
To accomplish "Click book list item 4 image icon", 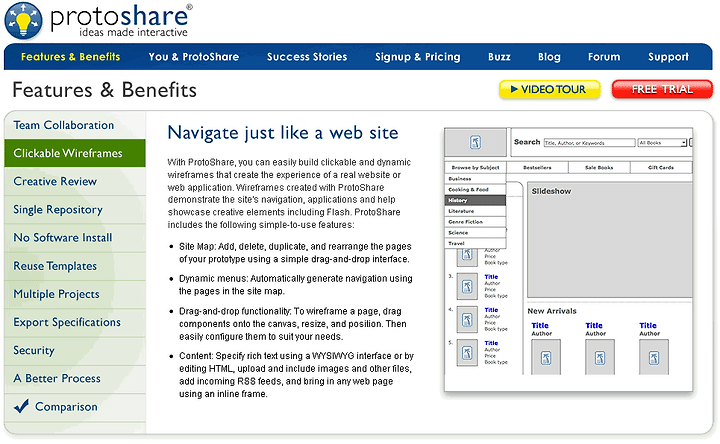I will [467, 320].
